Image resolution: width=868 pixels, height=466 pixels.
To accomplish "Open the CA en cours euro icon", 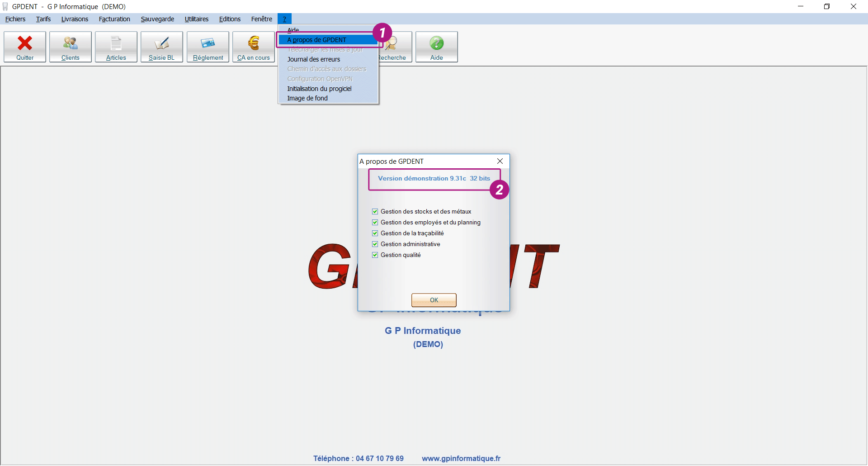I will click(x=254, y=47).
